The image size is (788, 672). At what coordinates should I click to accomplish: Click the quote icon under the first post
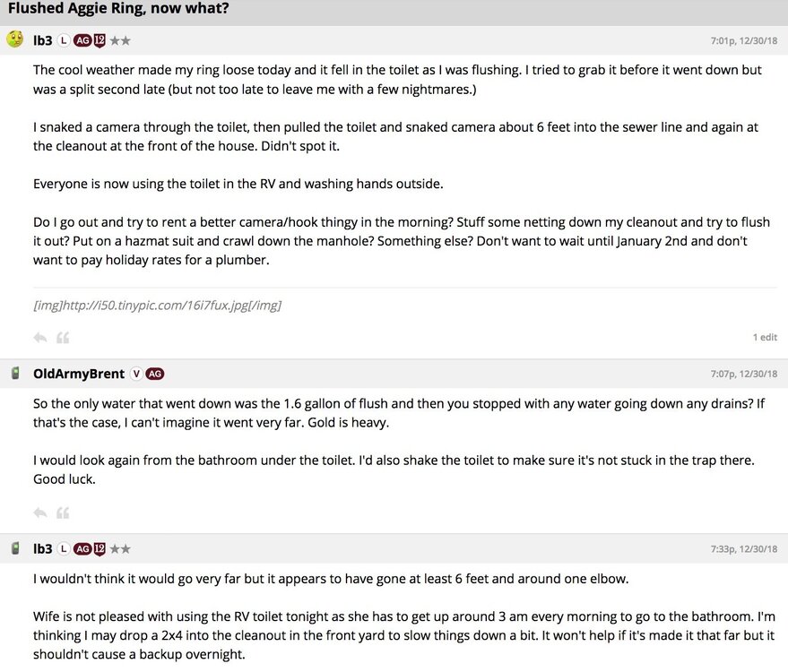pyautogui.click(x=63, y=338)
